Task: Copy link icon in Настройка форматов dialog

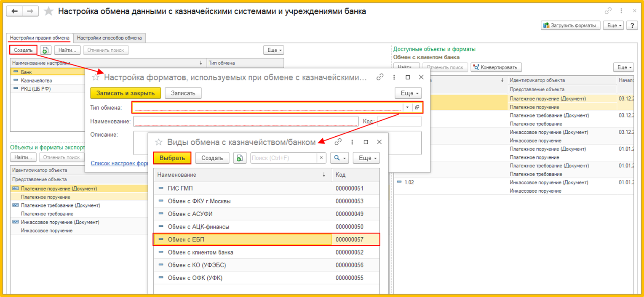Action: tap(380, 77)
